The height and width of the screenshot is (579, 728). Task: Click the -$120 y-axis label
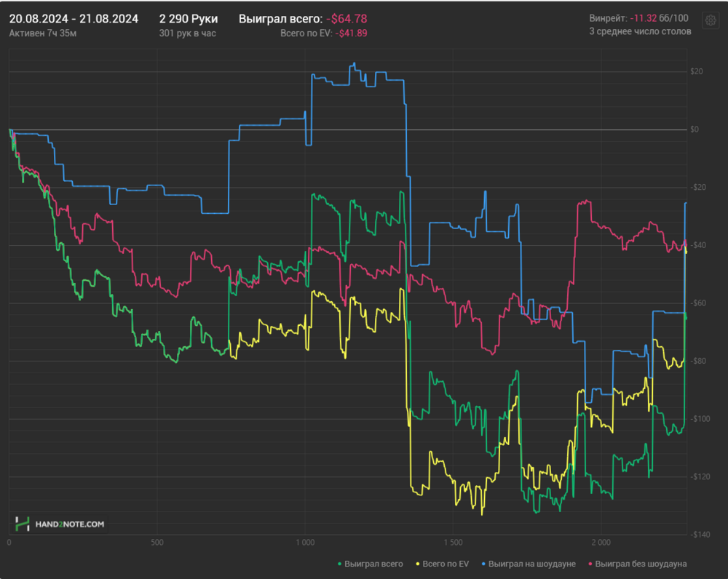coord(700,477)
